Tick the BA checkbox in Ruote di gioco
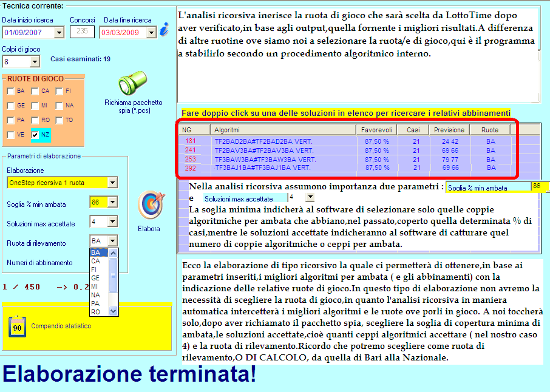Image resolution: width=550 pixels, height=392 pixels. [x=10, y=91]
